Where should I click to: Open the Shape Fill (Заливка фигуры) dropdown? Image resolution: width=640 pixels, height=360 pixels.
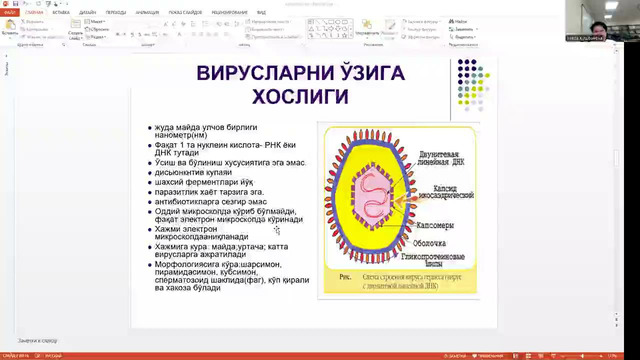point(421,22)
